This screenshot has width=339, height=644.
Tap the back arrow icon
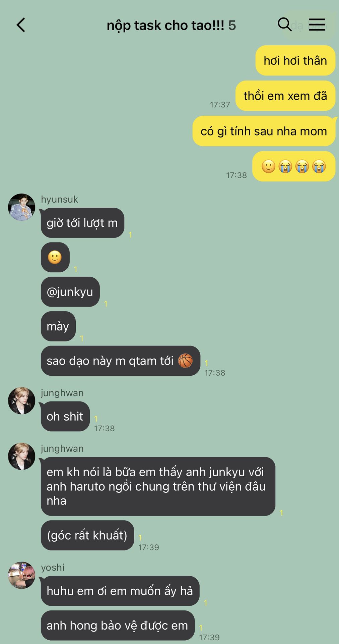[21, 25]
